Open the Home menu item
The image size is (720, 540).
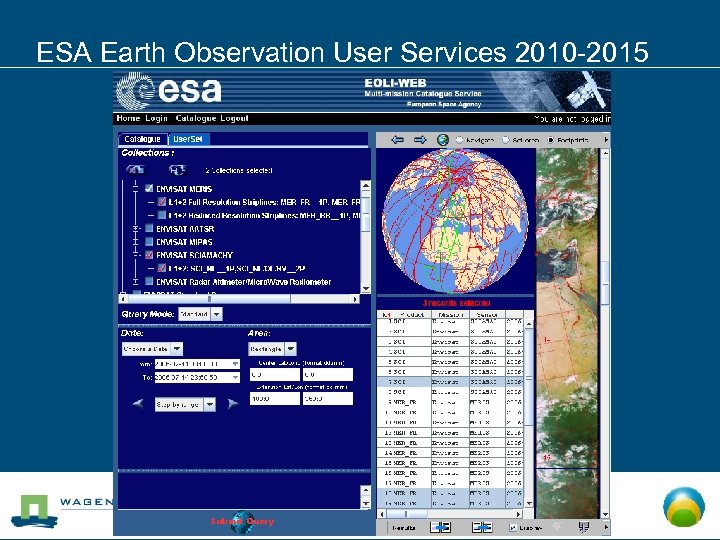click(128, 118)
